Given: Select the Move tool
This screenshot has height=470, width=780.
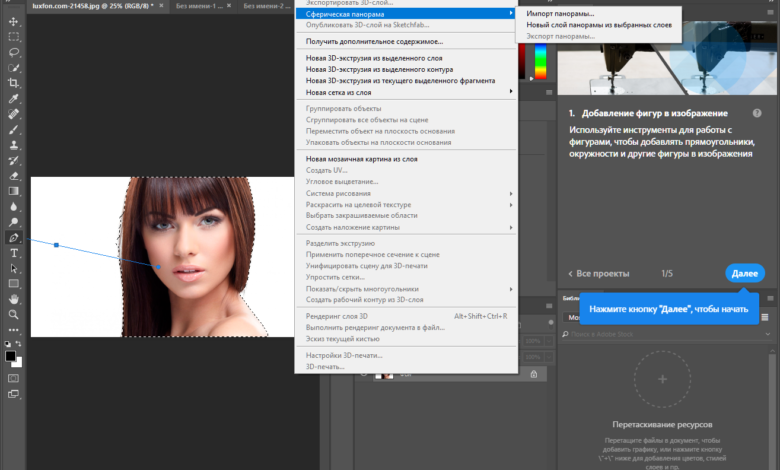Looking at the screenshot, I should [x=14, y=21].
